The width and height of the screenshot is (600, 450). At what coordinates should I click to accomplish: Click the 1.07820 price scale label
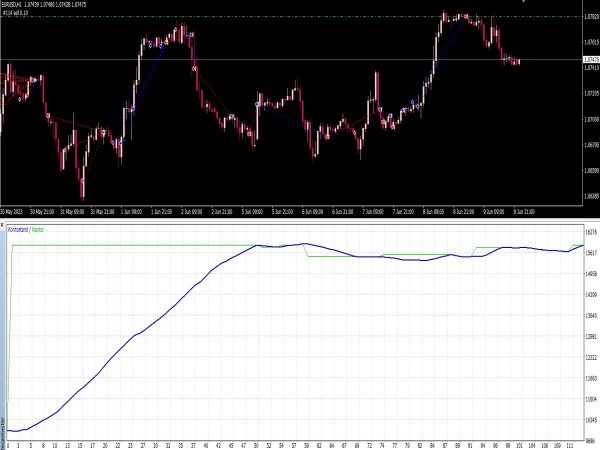[x=592, y=16]
